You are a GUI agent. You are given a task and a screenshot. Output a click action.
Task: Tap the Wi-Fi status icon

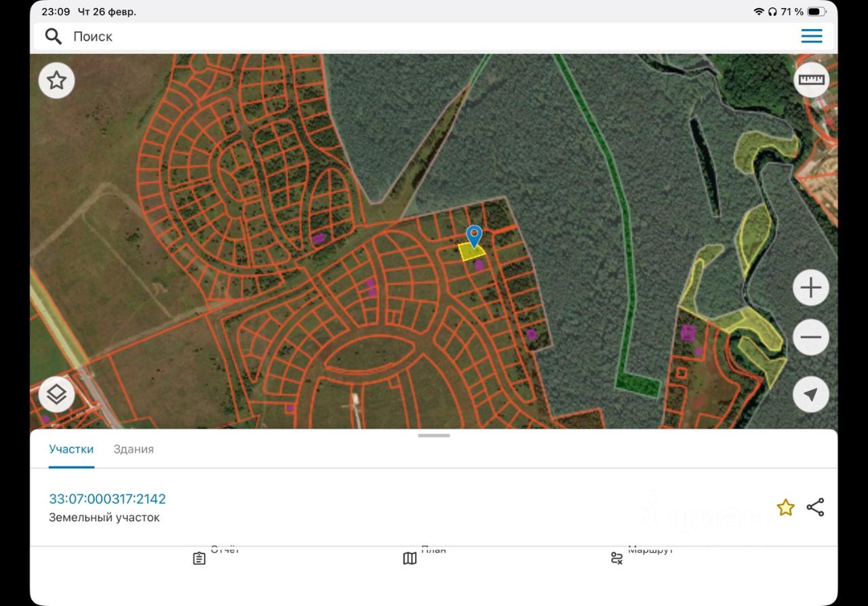click(x=758, y=12)
